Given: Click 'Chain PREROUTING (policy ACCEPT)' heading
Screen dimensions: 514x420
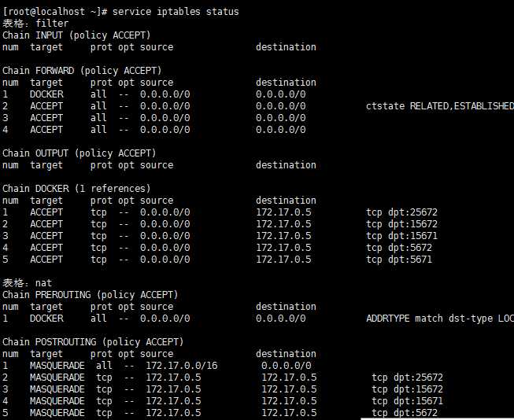Looking at the screenshot, I should pos(91,294).
